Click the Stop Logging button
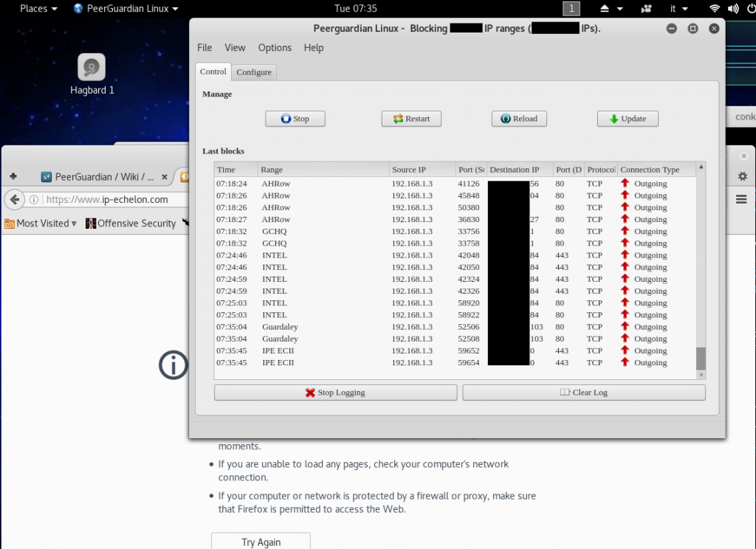The width and height of the screenshot is (756, 549). (336, 393)
